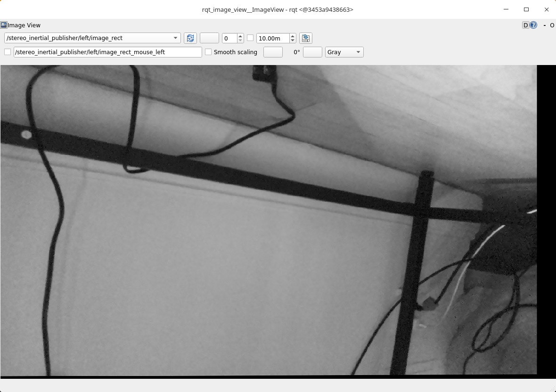Click the blank button left of 0 spinbox
Image resolution: width=556 pixels, height=392 pixels.
209,38
